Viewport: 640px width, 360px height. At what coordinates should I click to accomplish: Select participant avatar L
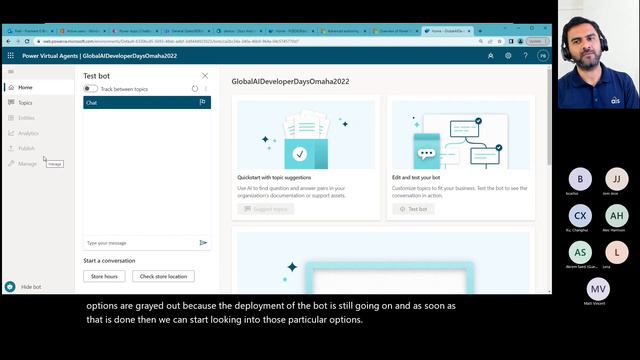click(x=617, y=252)
